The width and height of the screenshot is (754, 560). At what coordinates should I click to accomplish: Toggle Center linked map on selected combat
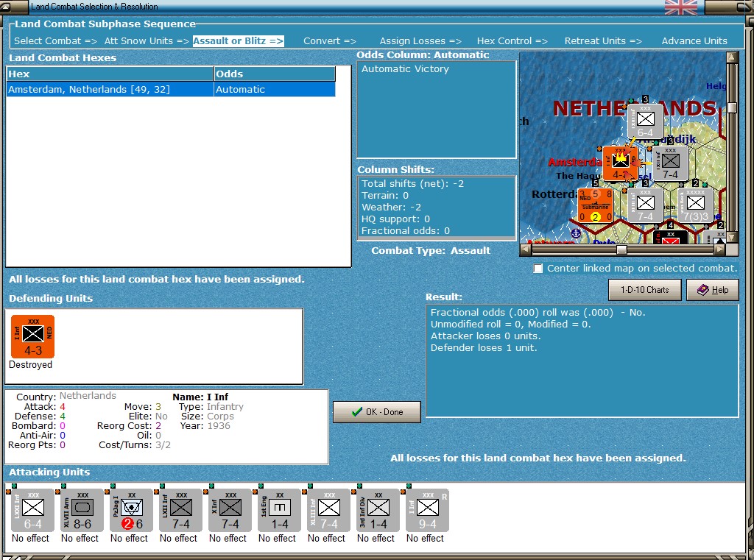538,268
